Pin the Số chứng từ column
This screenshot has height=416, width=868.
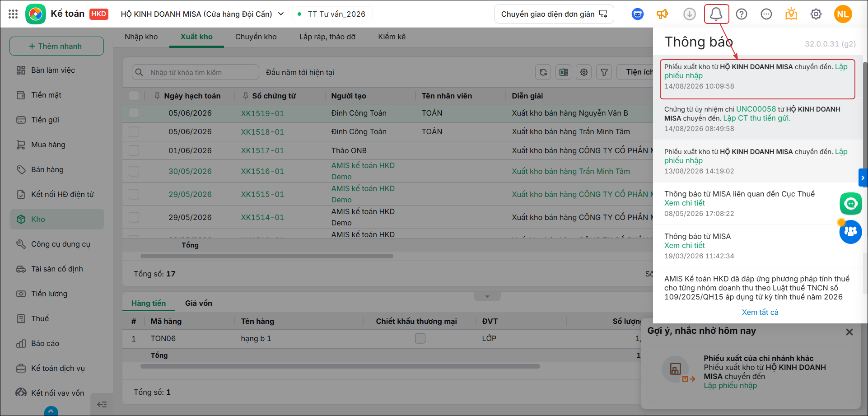[x=245, y=96]
